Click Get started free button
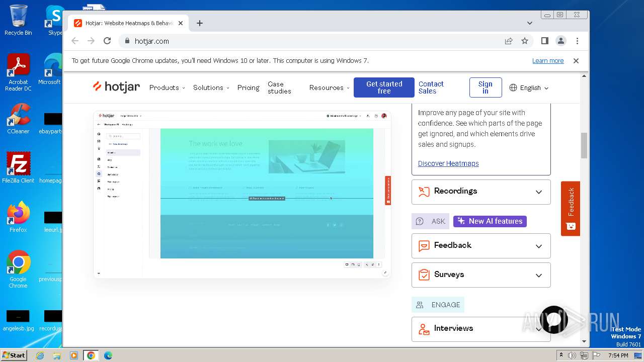644x362 pixels. coord(384,87)
